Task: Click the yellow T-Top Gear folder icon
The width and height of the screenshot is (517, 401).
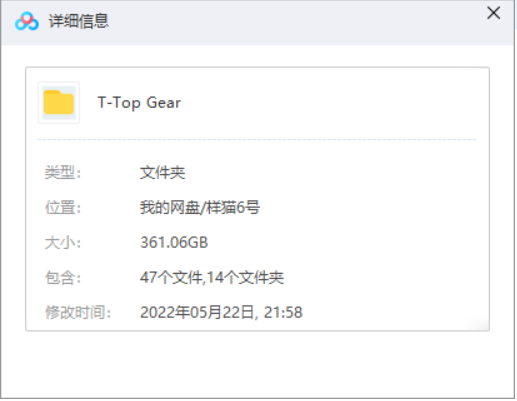Action: (x=59, y=103)
